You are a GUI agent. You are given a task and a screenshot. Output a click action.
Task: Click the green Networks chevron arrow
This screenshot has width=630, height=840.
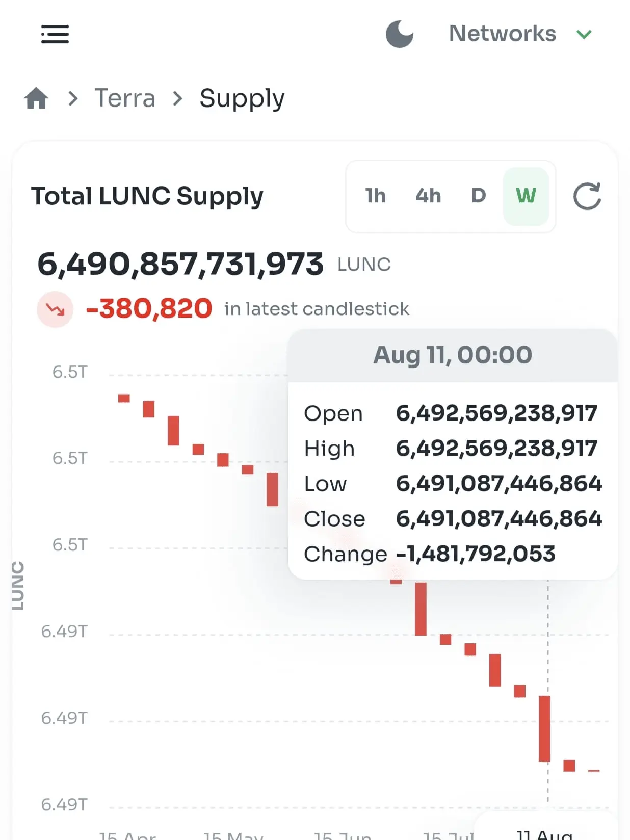(x=584, y=34)
